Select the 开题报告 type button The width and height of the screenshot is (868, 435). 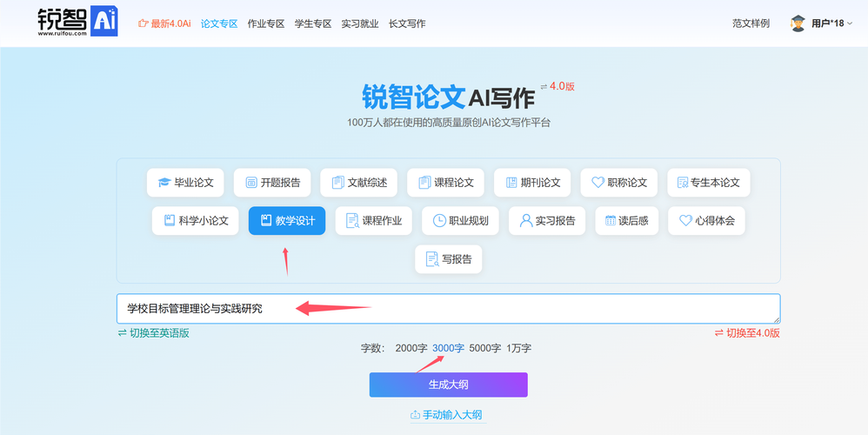(x=272, y=183)
